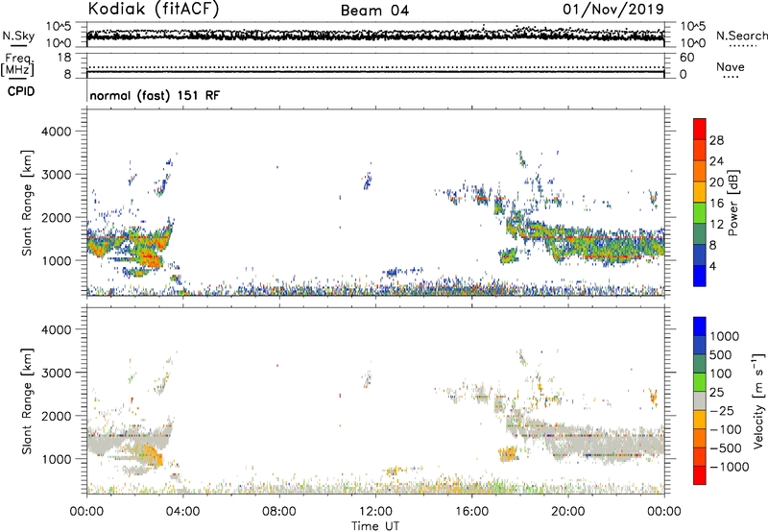Click the power panel 'Slant Range [km]' label
Viewport: 768px width, 532px height.
[x=27, y=203]
